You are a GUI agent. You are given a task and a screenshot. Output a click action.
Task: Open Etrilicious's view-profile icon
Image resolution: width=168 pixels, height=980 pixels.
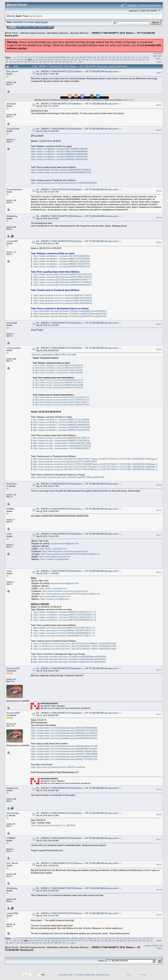pos(8,503)
